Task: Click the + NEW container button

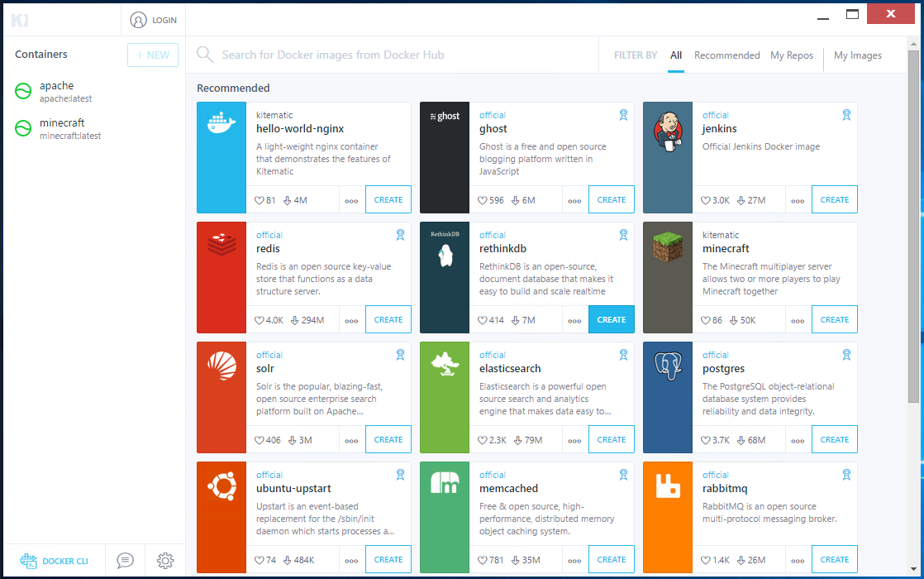Action: coord(152,55)
